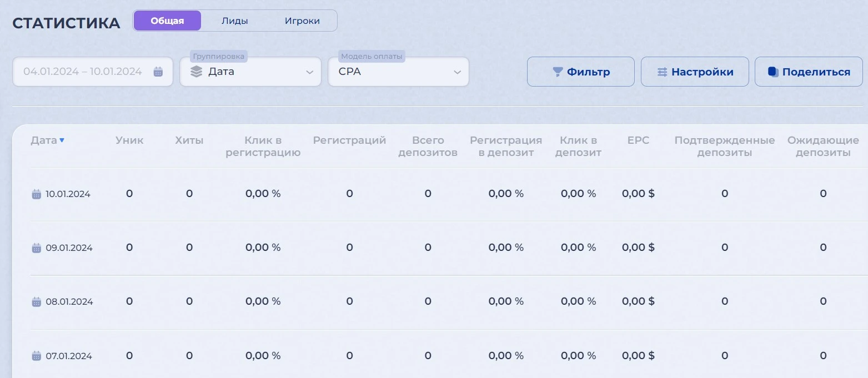The height and width of the screenshot is (378, 868).
Task: Open the Фильтр panel
Action: pos(580,72)
